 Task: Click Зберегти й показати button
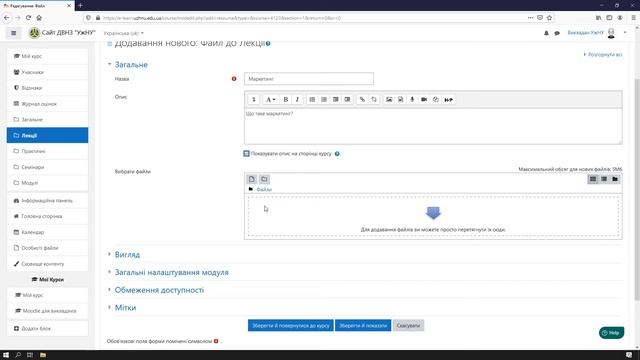click(363, 326)
